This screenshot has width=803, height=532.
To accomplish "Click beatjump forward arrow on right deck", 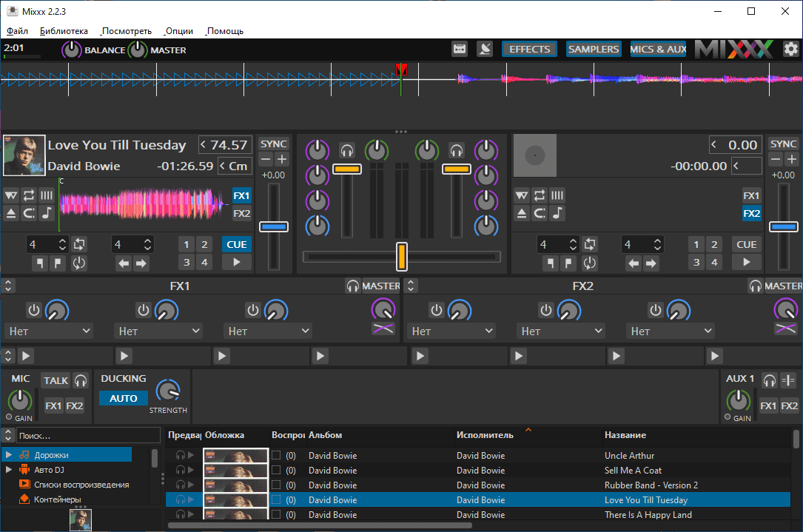I will pyautogui.click(x=651, y=263).
